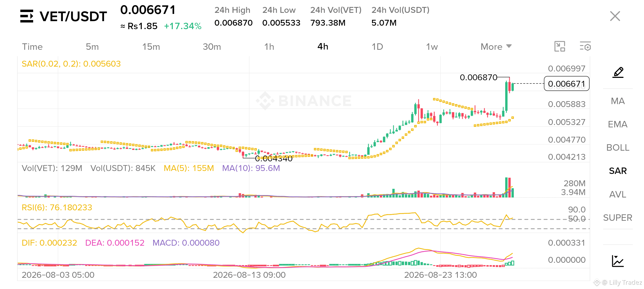The width and height of the screenshot is (644, 289).
Task: Click the volume MA(10): 95.6M label
Action: coord(251,168)
